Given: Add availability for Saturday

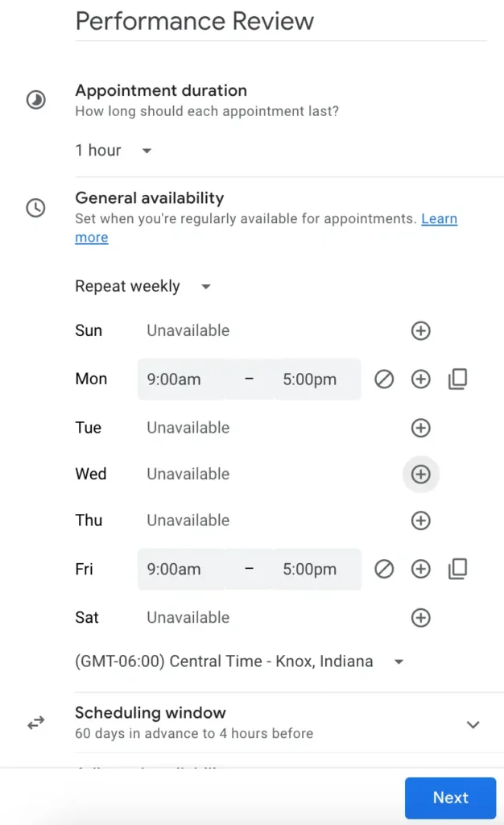Looking at the screenshot, I should [421, 618].
